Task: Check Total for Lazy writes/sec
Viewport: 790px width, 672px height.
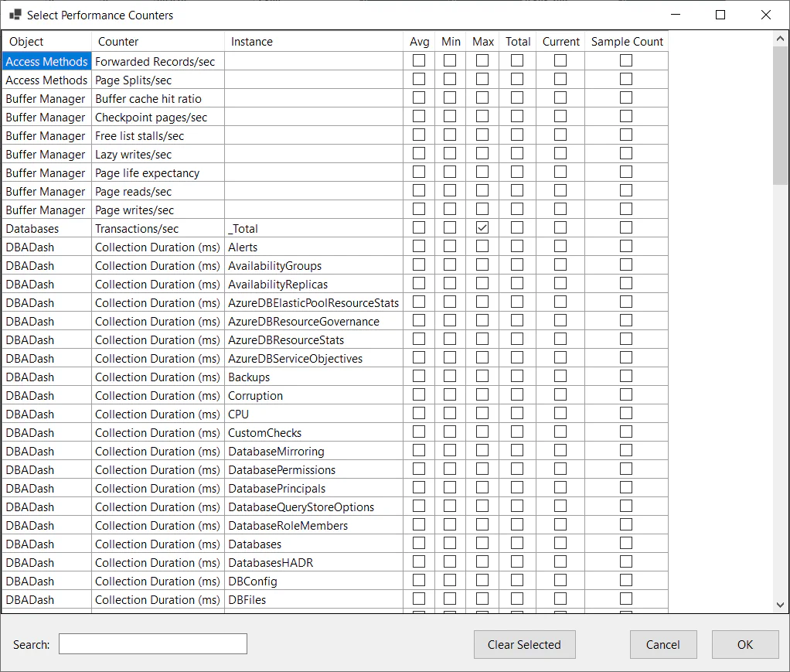Action: tap(518, 153)
